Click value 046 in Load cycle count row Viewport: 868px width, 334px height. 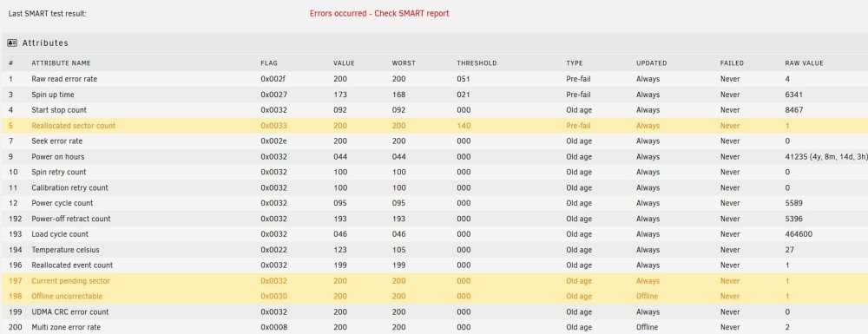340,234
